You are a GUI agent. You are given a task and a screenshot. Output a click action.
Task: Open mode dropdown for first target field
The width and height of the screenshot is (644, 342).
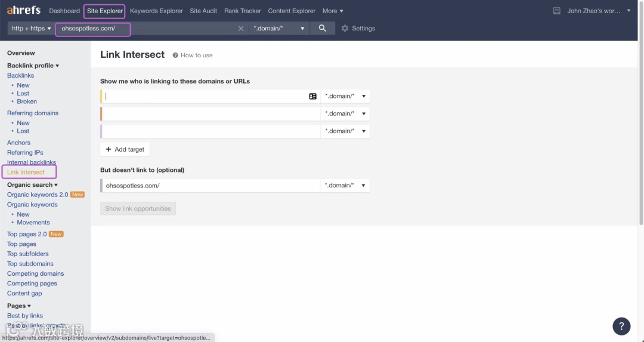point(345,96)
